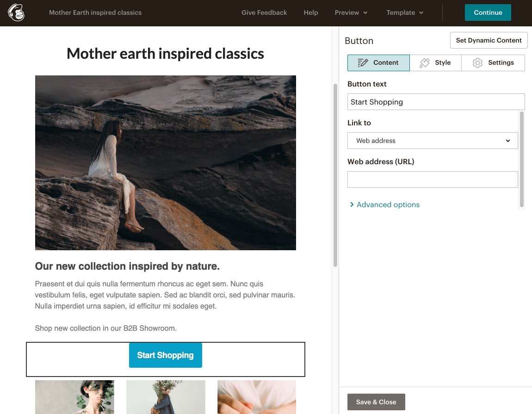The image size is (532, 414).
Task: Click the email preview vertical scrollbar
Action: click(335, 176)
